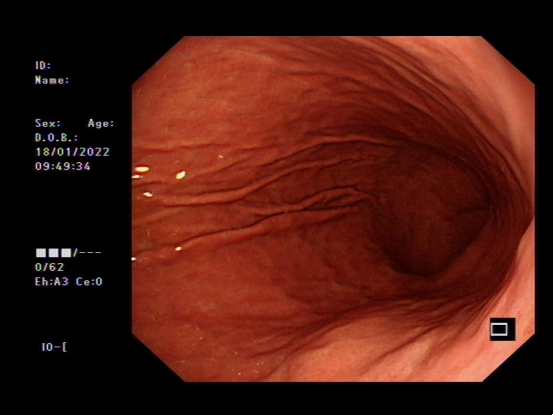Image resolution: width=553 pixels, height=415 pixels.
Task: Click the timestamp 09:49:34
Action: tap(63, 166)
